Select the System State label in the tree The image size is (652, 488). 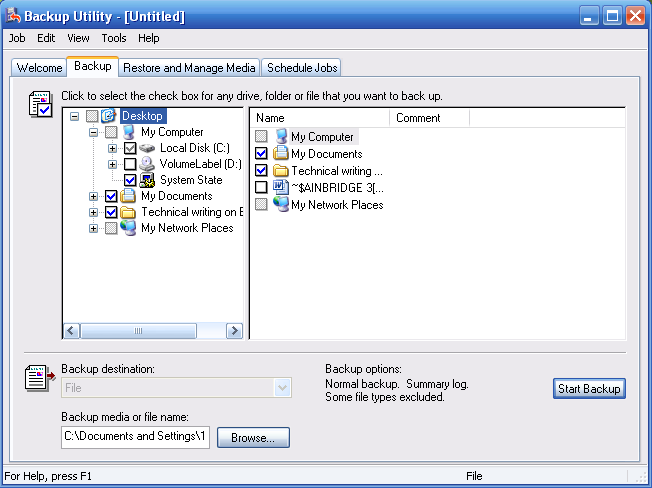(191, 180)
